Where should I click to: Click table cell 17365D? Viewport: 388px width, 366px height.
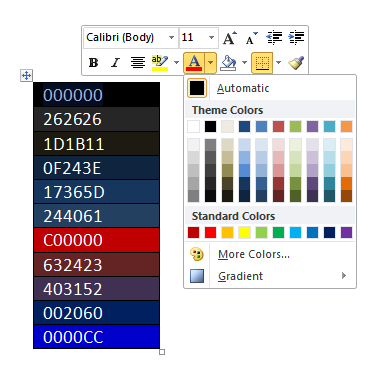coord(97,192)
